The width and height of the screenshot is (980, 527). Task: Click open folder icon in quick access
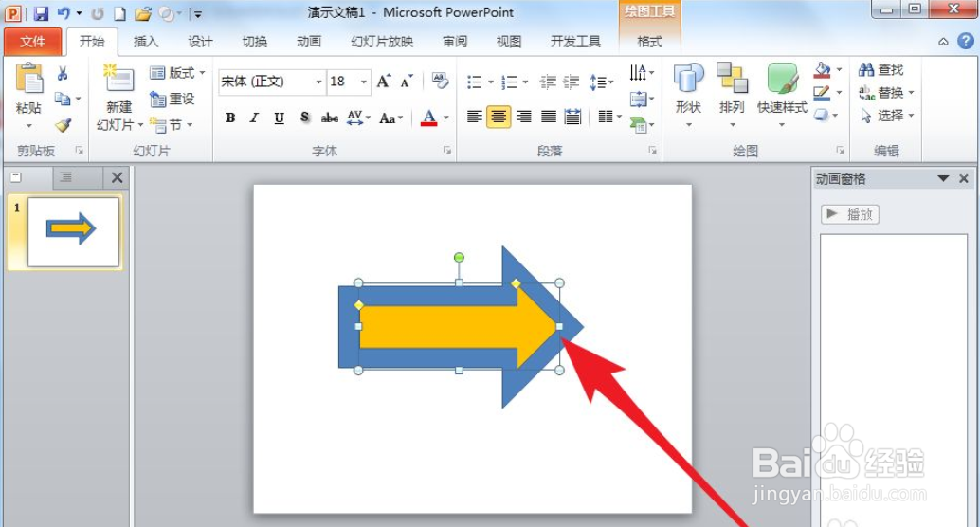point(143,13)
